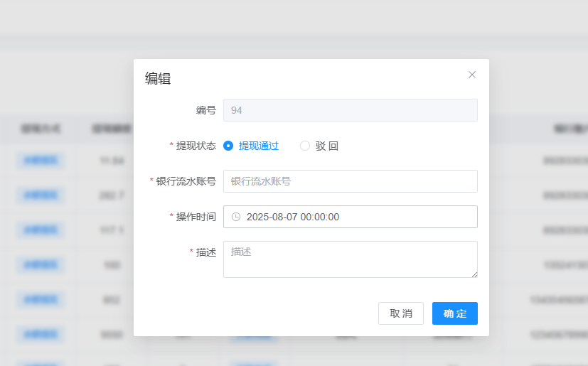
Task: Click the 编号 field label
Action: (x=206, y=110)
